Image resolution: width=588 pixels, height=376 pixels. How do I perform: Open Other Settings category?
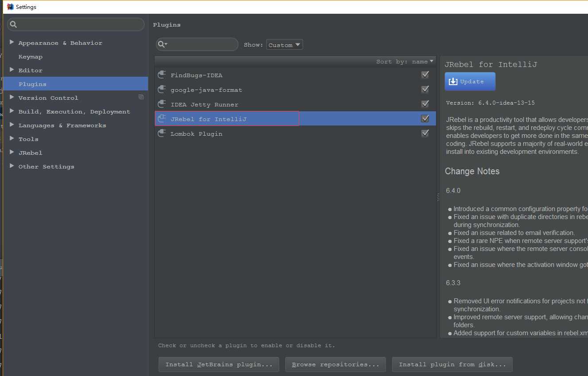click(46, 167)
